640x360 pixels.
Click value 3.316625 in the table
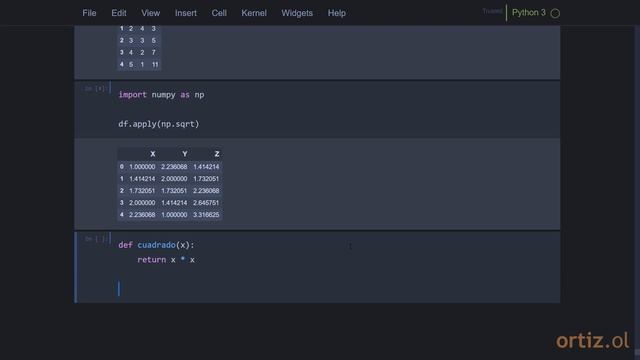pyautogui.click(x=206, y=215)
